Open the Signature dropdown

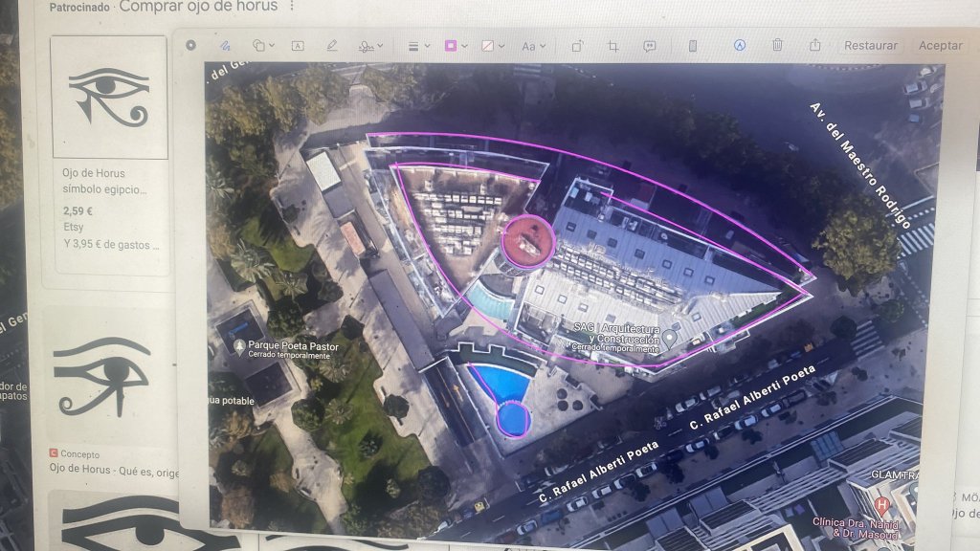tap(369, 45)
